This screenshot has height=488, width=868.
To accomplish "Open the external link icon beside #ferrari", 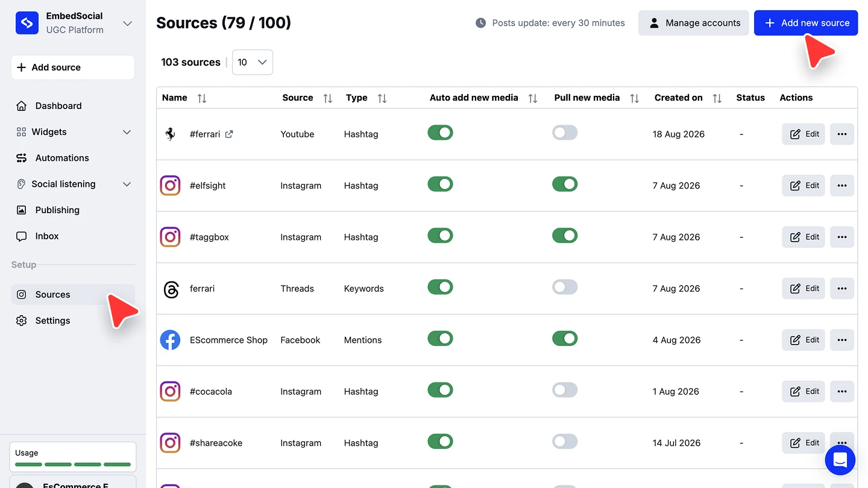I will point(229,134).
